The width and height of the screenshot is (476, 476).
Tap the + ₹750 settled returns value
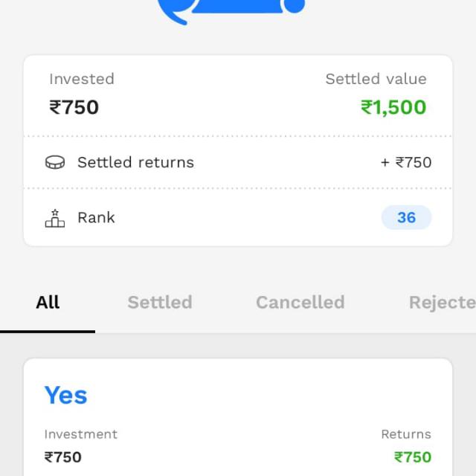pos(406,162)
